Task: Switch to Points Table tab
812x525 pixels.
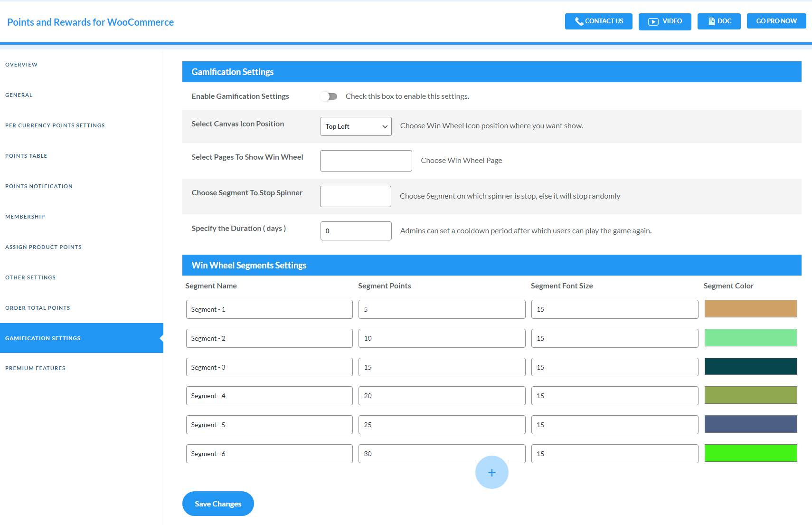Action: pyautogui.click(x=26, y=156)
